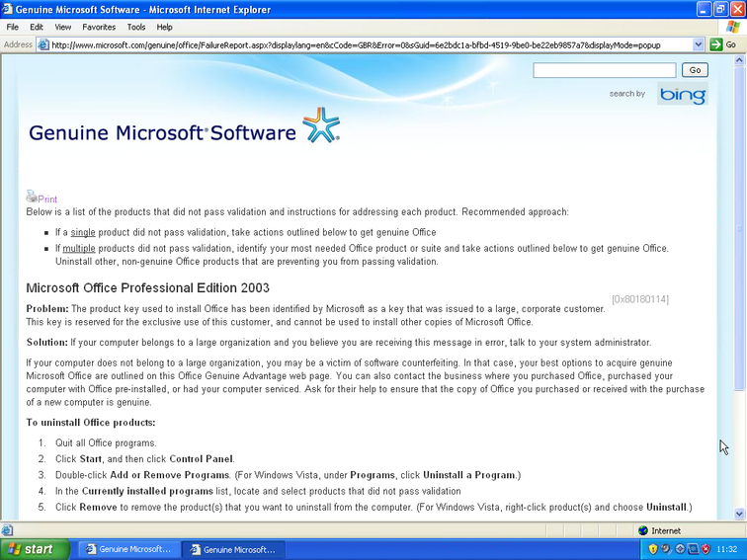Open the Edit menu

[37, 27]
